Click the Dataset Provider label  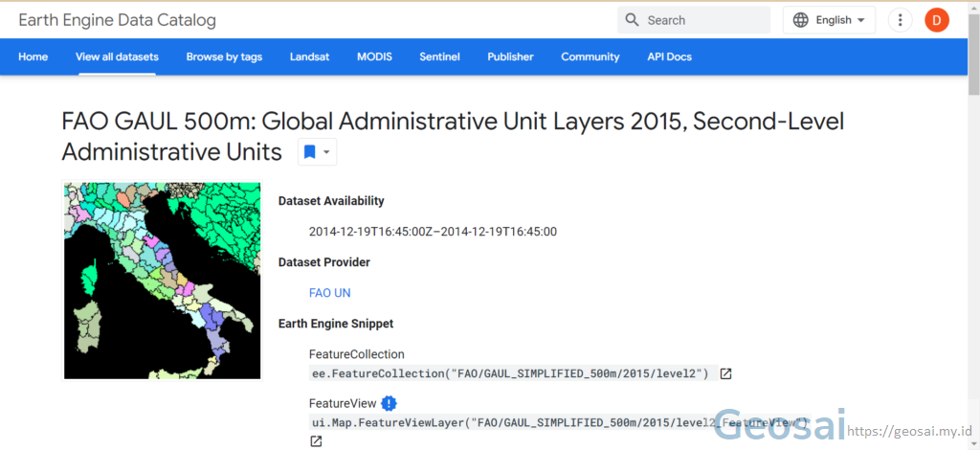(x=324, y=262)
